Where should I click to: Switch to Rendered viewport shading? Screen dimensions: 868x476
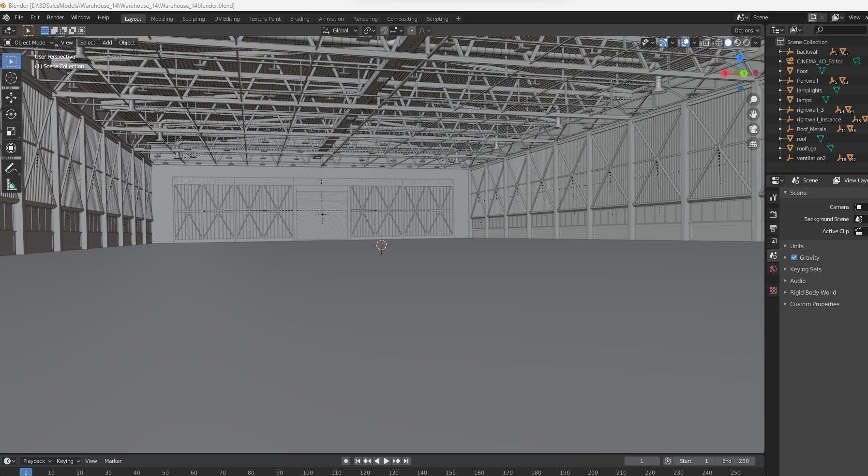point(747,43)
